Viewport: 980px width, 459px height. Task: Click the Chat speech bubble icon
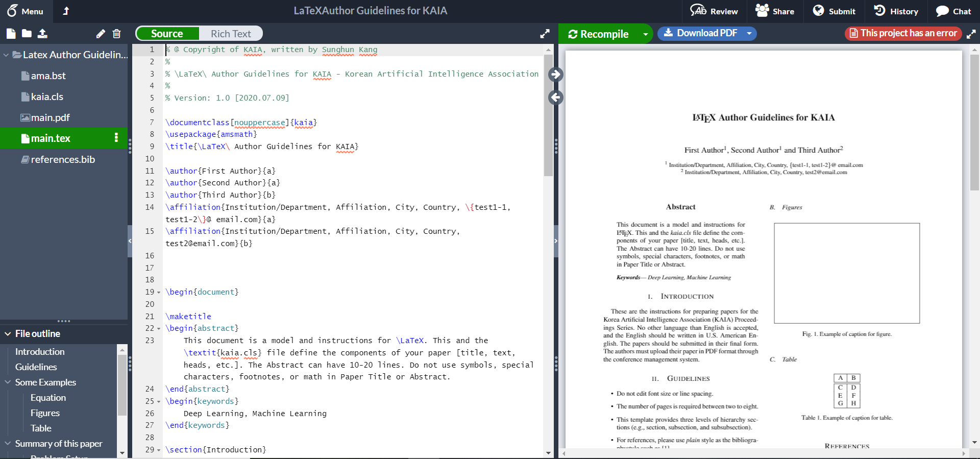point(942,11)
